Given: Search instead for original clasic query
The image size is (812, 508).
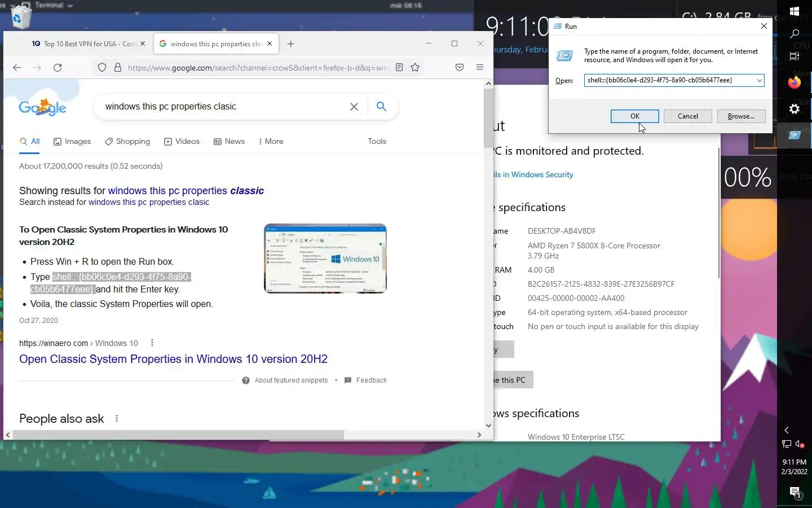Looking at the screenshot, I should pos(149,202).
